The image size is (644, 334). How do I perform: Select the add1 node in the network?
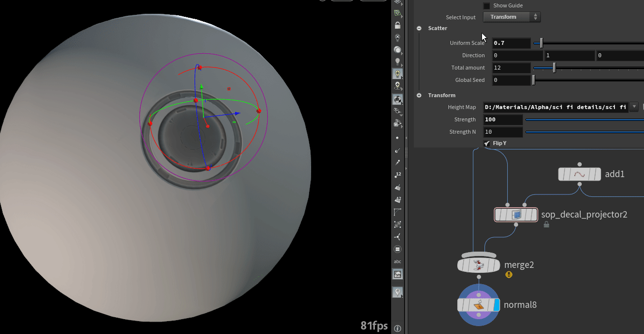click(x=579, y=174)
